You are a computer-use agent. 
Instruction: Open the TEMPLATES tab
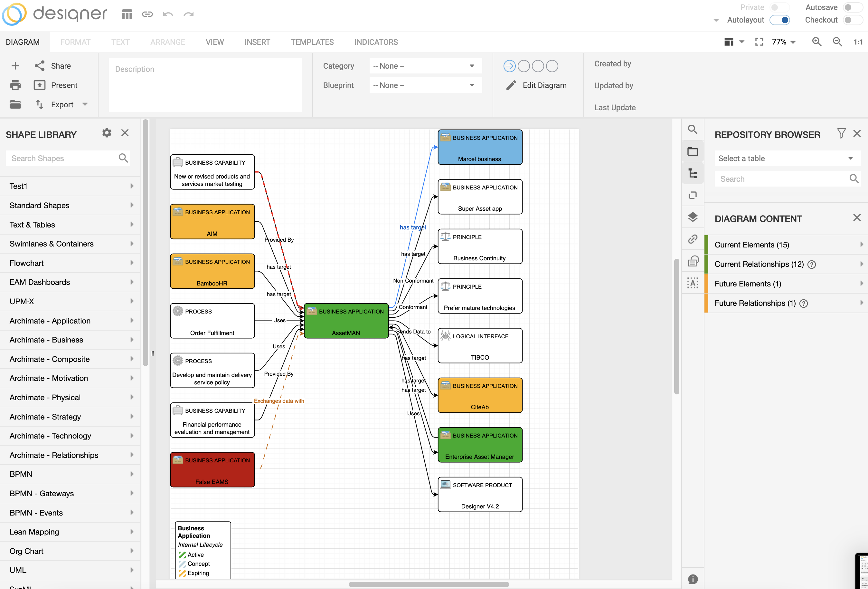point(312,42)
